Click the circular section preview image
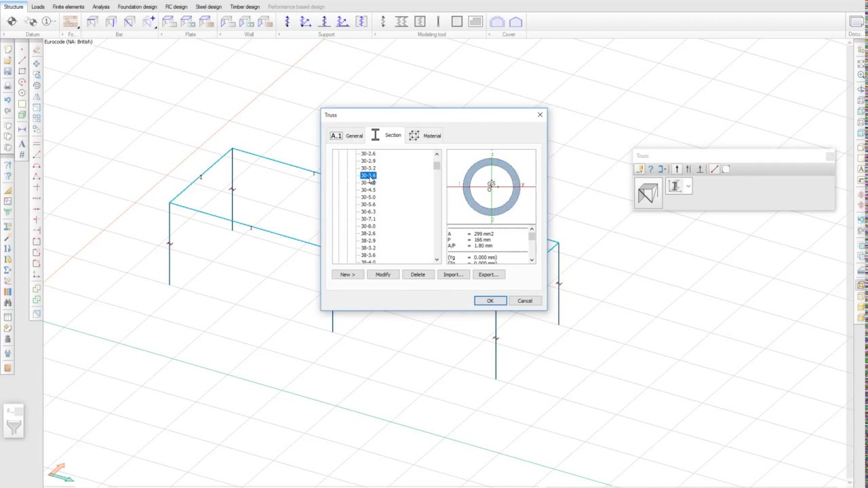Screen dimensions: 868x488 (x=491, y=186)
